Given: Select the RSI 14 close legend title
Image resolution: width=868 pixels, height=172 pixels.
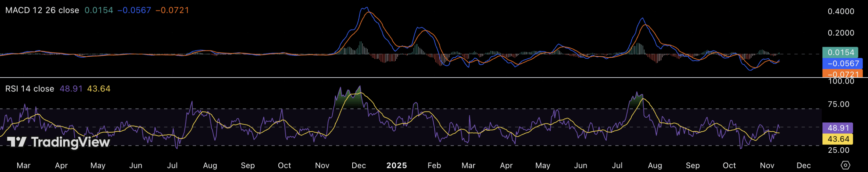Looking at the screenshot, I should click(29, 89).
